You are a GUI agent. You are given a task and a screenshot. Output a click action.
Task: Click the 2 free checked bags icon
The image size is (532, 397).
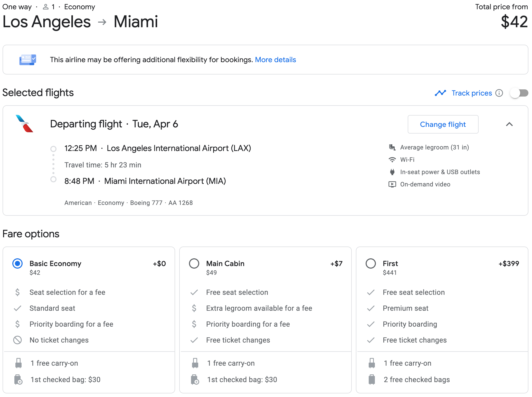[372, 380]
